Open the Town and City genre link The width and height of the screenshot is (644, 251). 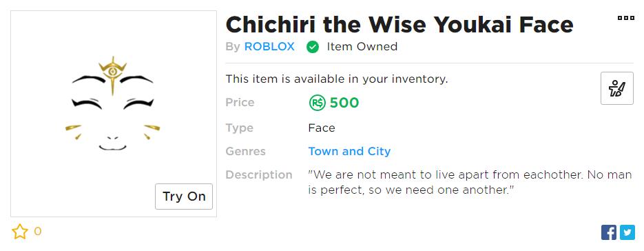pos(349,152)
